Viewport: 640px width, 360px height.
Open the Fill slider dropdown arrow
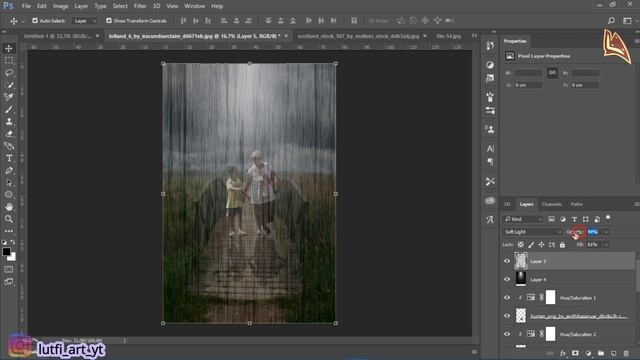click(607, 245)
